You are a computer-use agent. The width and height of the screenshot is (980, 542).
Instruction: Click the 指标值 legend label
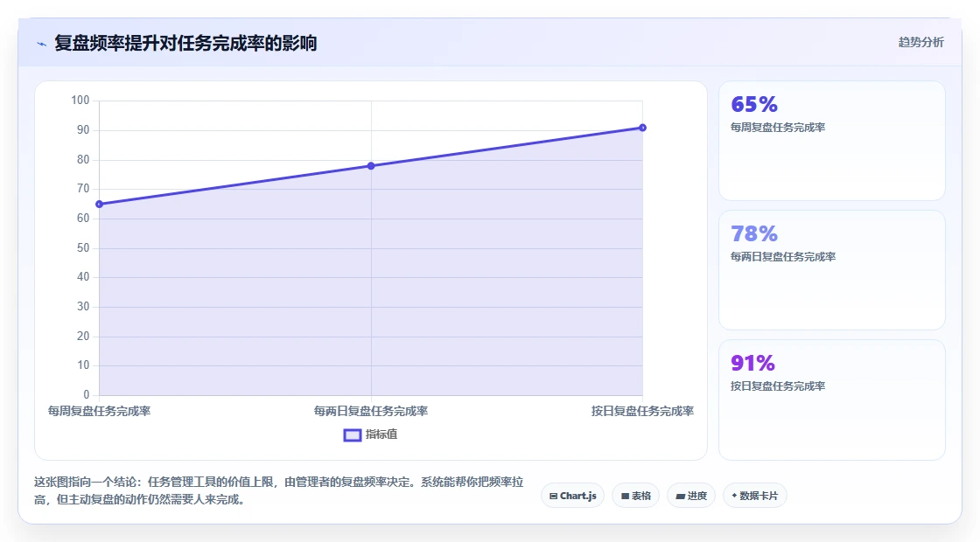coord(381,434)
